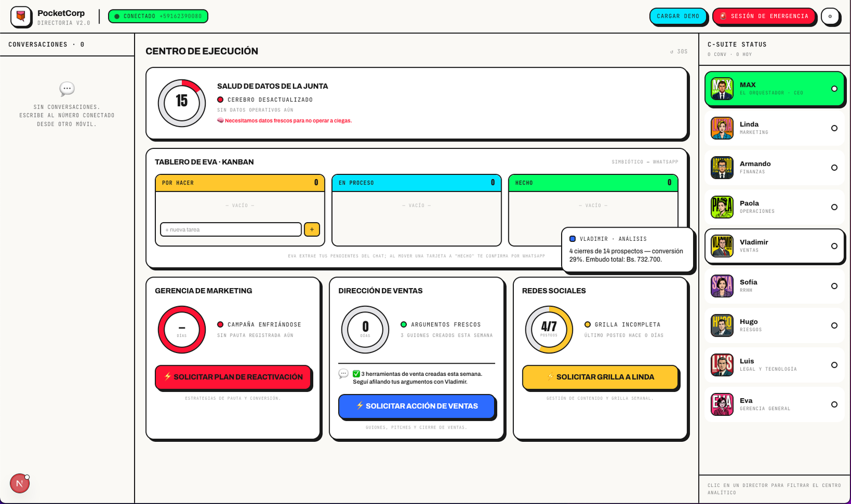
Task: Click 'Sin pauta registrada aún' text
Action: tap(255, 335)
